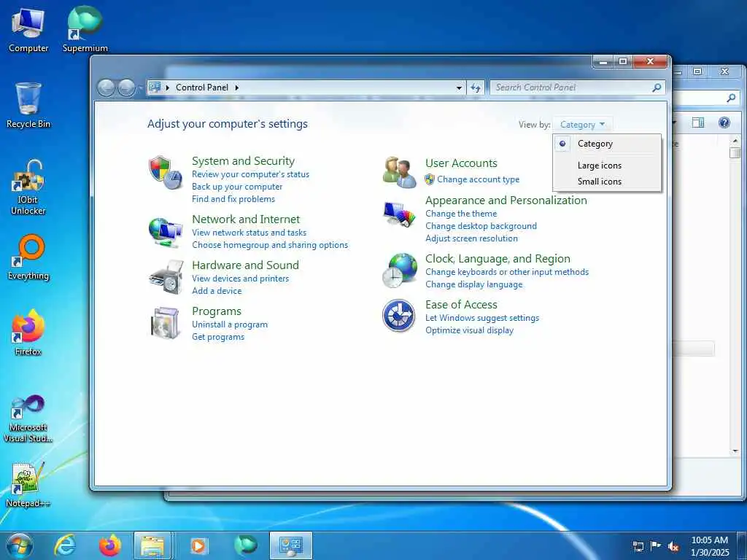Open the Hardware and Sound printer icon
The image size is (747, 560).
pyautogui.click(x=166, y=276)
